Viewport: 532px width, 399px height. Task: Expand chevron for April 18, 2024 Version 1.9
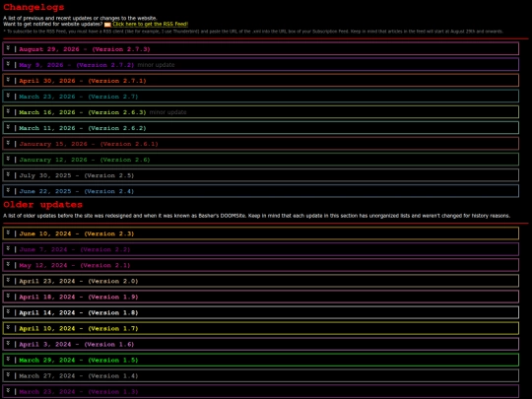tap(8, 296)
